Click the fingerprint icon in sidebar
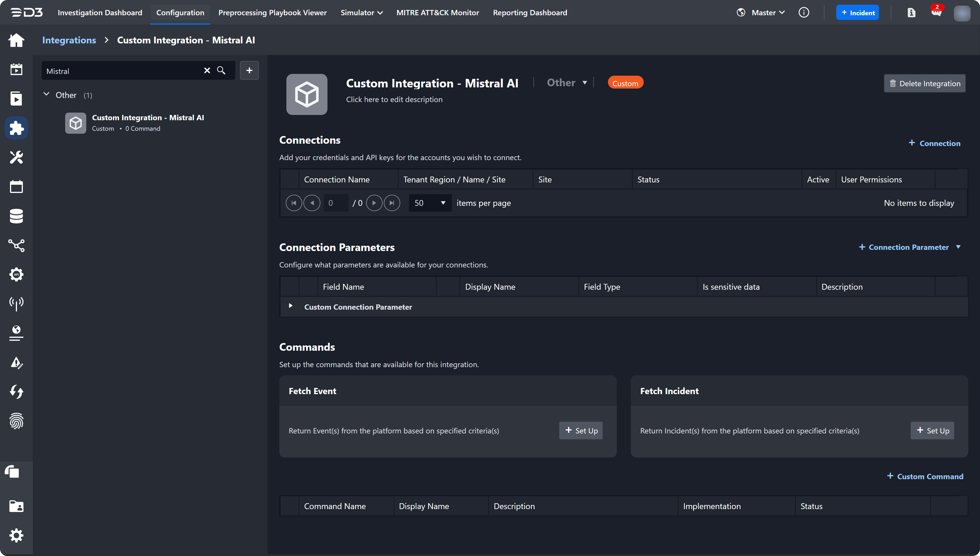The image size is (980, 556). (16, 421)
